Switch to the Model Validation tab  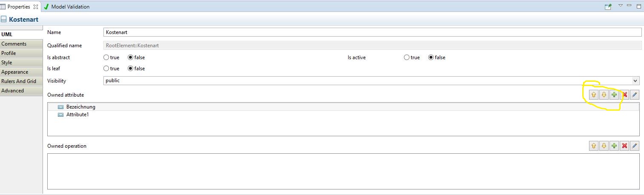(67, 7)
